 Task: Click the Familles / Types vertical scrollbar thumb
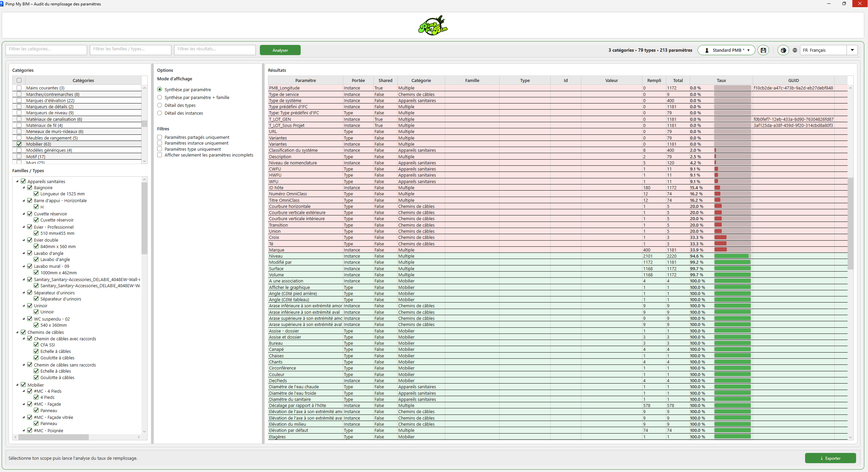tap(144, 218)
